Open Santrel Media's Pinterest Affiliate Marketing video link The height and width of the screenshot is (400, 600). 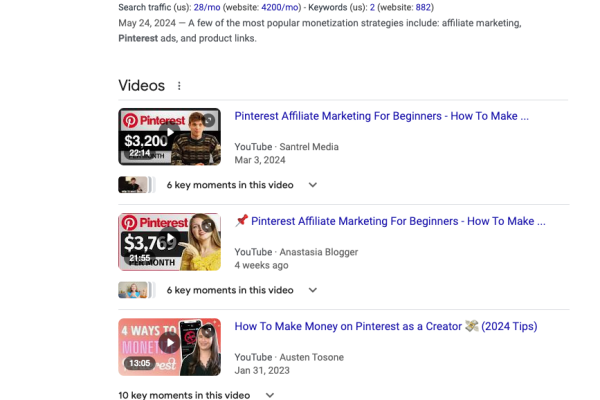tap(382, 116)
